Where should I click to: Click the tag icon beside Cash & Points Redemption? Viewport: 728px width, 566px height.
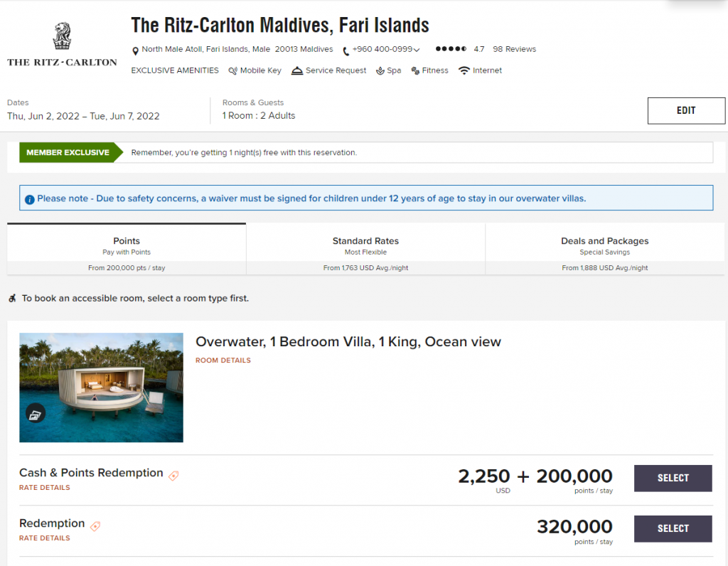click(x=173, y=474)
